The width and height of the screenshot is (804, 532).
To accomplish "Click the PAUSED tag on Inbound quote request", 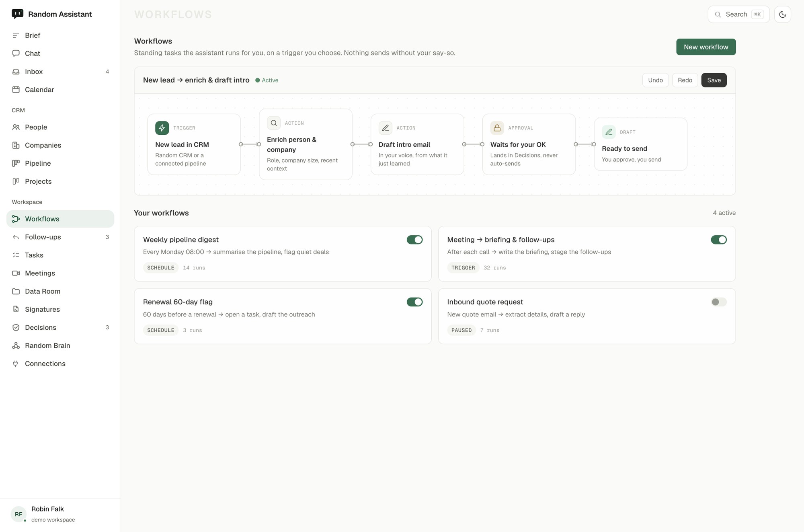I will coord(461,330).
